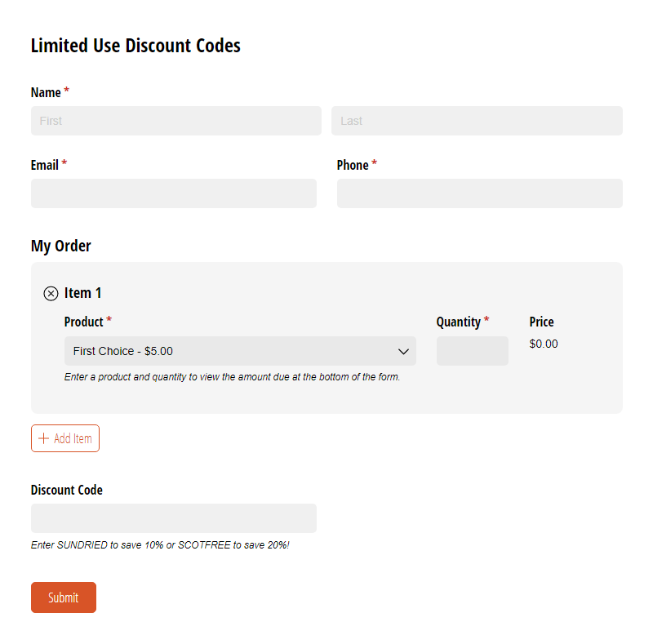The image size is (653, 644).
Task: Focus the First name input field
Action: click(176, 121)
